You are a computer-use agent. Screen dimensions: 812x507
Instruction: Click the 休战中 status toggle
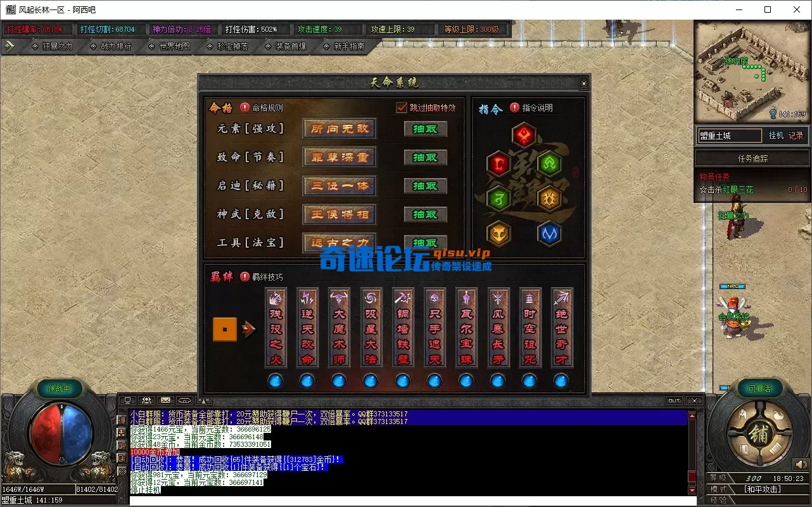pos(59,388)
